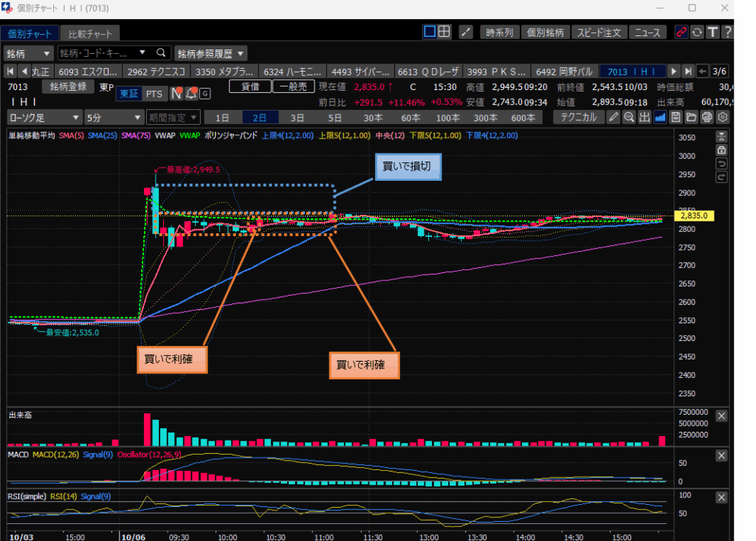Open chart settings gear icon

click(723, 117)
